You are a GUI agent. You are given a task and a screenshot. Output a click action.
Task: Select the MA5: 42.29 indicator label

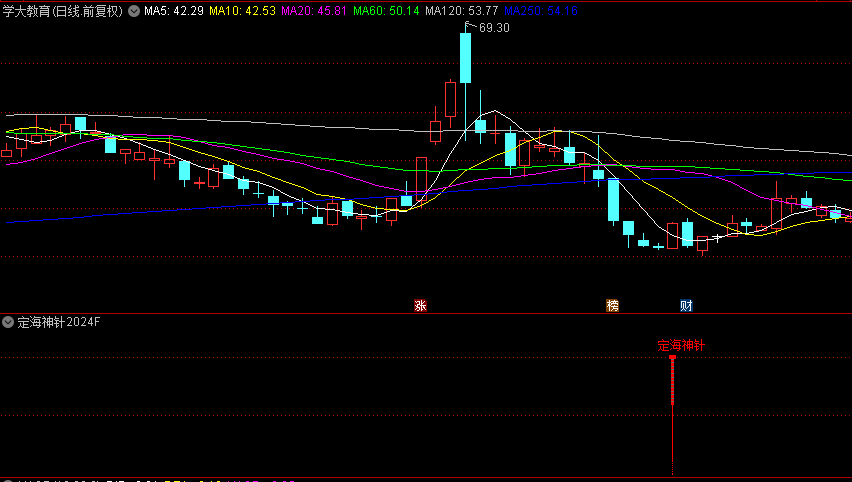[x=174, y=11]
